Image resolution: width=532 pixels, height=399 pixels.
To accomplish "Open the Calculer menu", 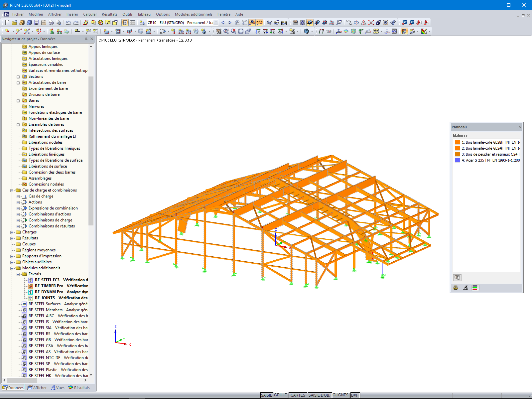I will pyautogui.click(x=90, y=14).
